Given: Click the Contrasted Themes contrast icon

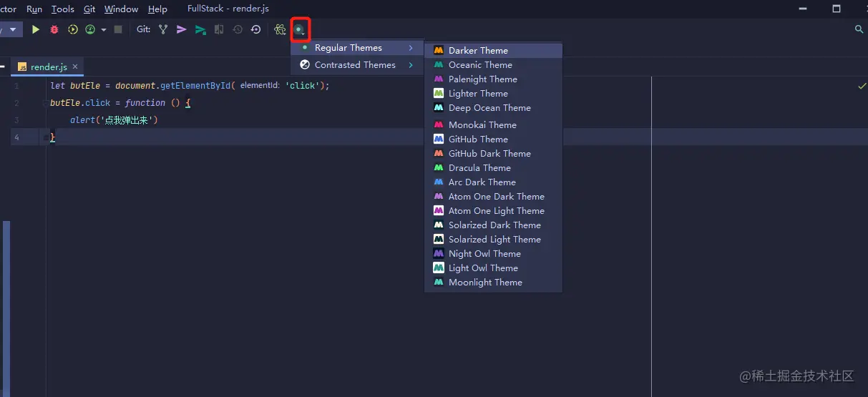Looking at the screenshot, I should click(305, 65).
